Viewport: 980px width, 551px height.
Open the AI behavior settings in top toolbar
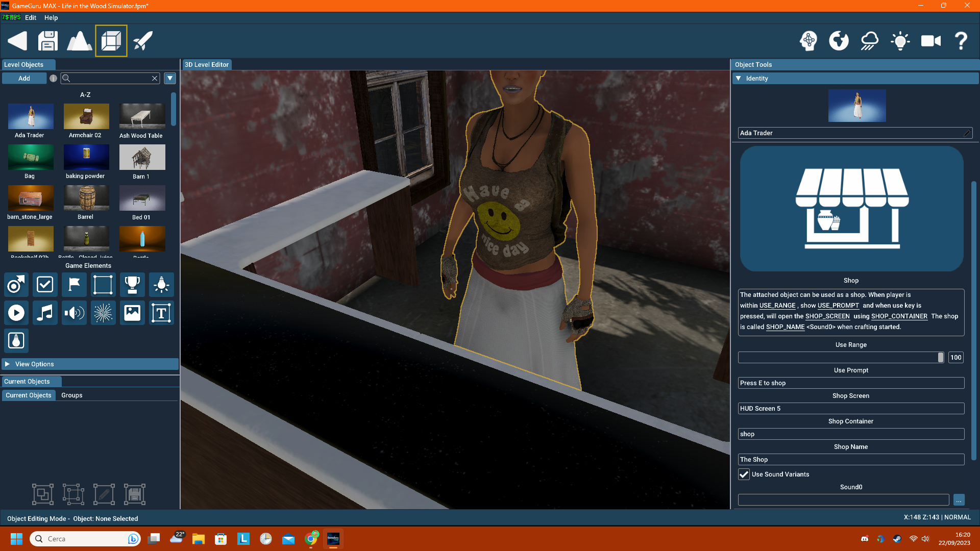tap(808, 41)
